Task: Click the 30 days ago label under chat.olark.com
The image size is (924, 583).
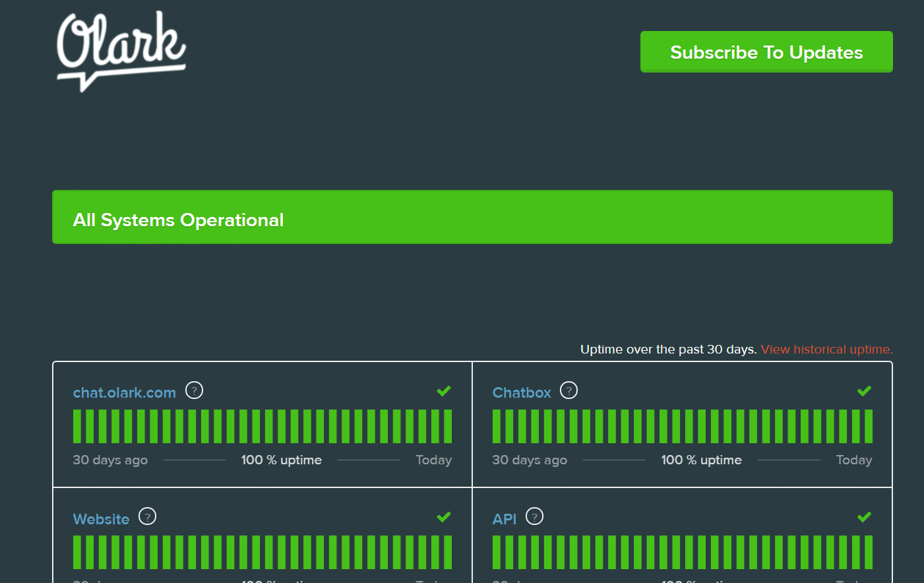Action: coord(110,460)
